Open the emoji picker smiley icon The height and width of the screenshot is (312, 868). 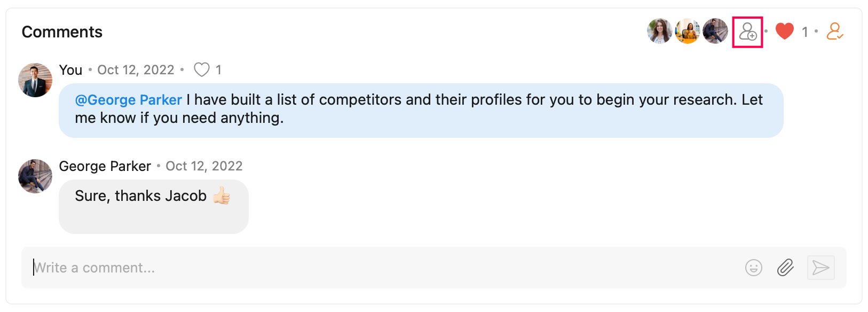point(753,268)
